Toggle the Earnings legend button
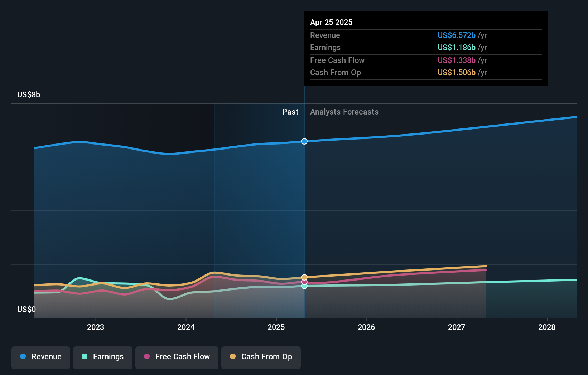The height and width of the screenshot is (375, 588). [x=103, y=357]
